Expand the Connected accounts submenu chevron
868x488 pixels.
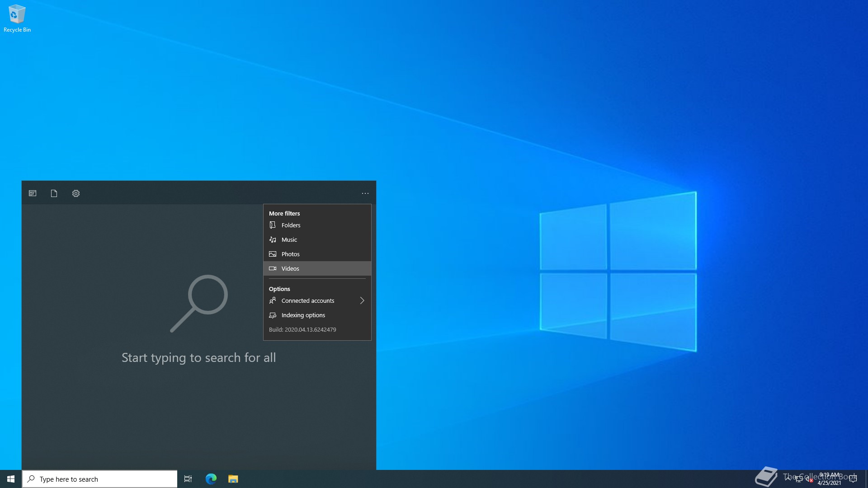tap(362, 300)
